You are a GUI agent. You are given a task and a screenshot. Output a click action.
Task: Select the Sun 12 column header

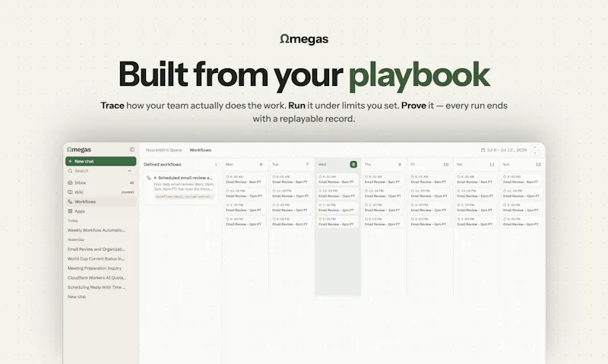pos(522,164)
